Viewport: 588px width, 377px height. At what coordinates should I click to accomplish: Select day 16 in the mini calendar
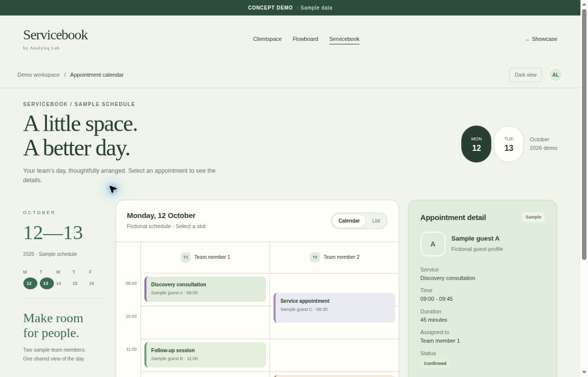[x=91, y=283]
